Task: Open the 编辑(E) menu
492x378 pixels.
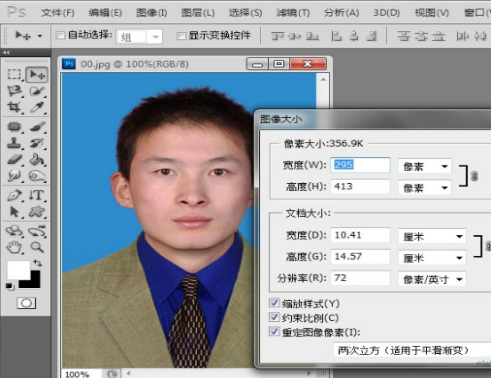Action: point(105,13)
